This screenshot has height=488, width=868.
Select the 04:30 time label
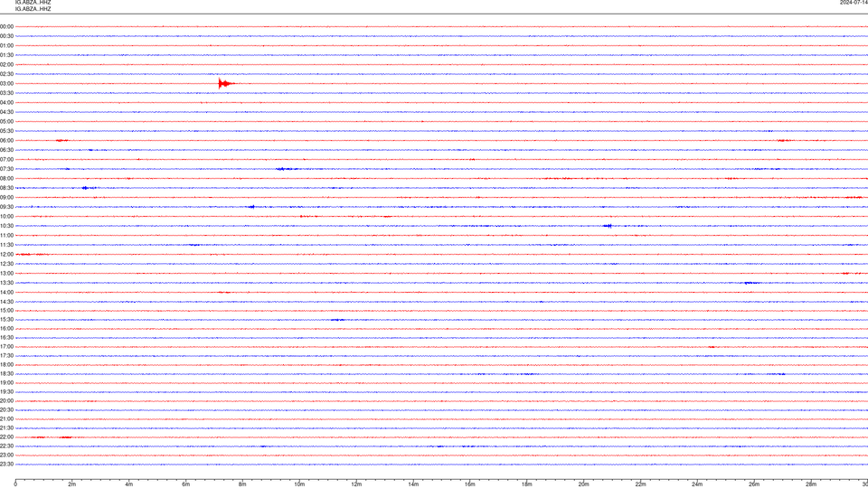pyautogui.click(x=6, y=112)
